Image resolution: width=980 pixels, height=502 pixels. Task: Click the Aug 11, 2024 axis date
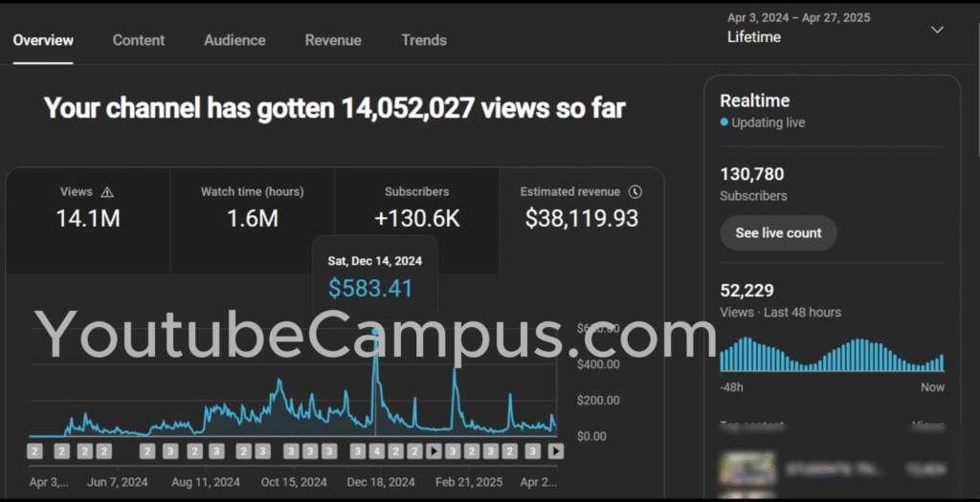[x=206, y=482]
